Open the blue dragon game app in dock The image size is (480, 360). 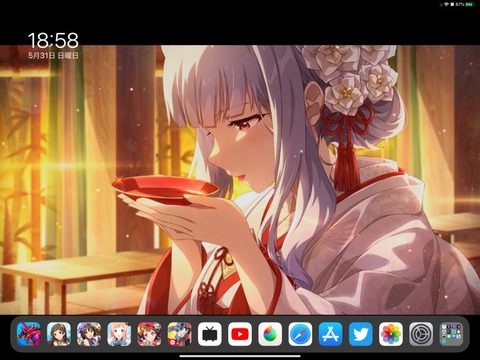(x=29, y=334)
